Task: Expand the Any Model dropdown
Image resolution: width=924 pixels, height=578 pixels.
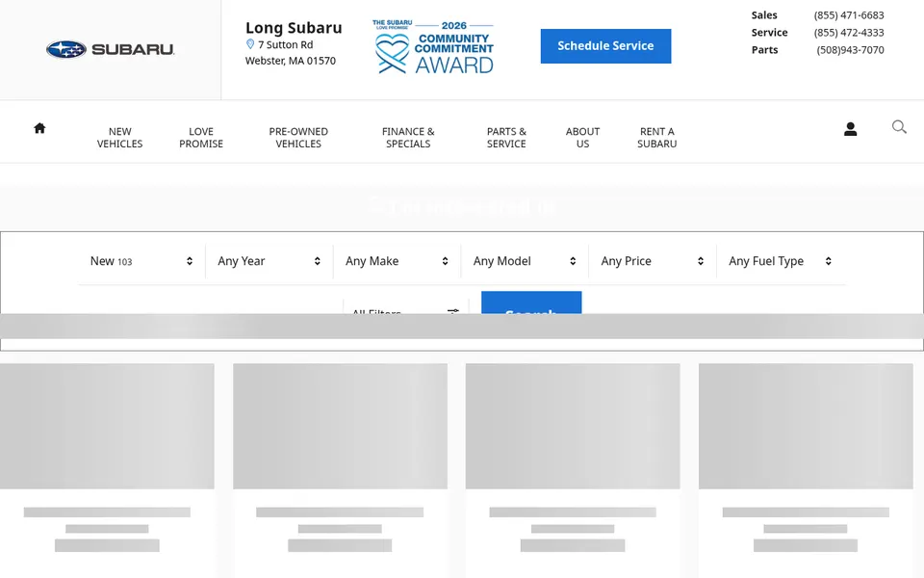Action: 526,261
